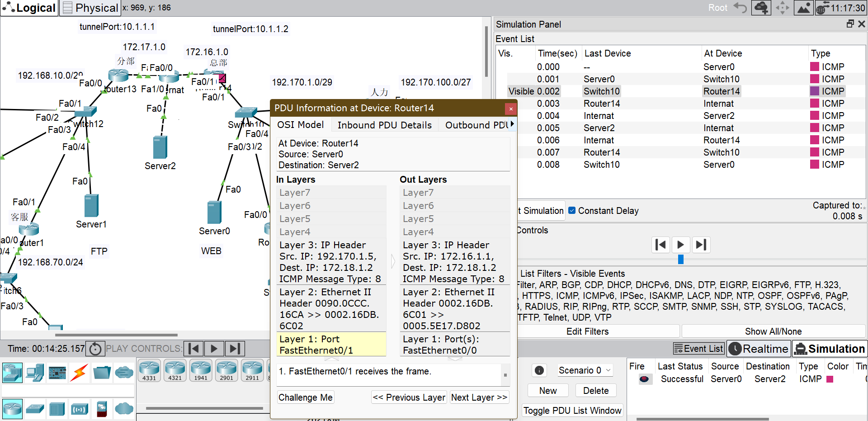Screen dimensions: 868x421
Task: Uncheck the Constant Delay checkbox
Action: pos(572,210)
